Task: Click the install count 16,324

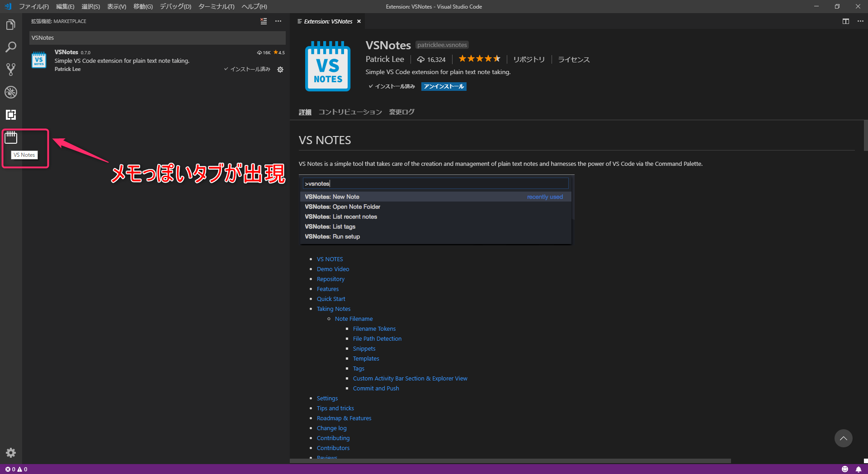Action: coord(431,60)
